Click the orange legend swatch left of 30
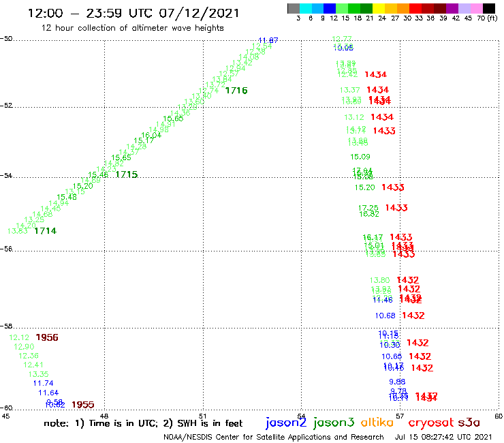The width and height of the screenshot is (504, 443). tap(403, 8)
